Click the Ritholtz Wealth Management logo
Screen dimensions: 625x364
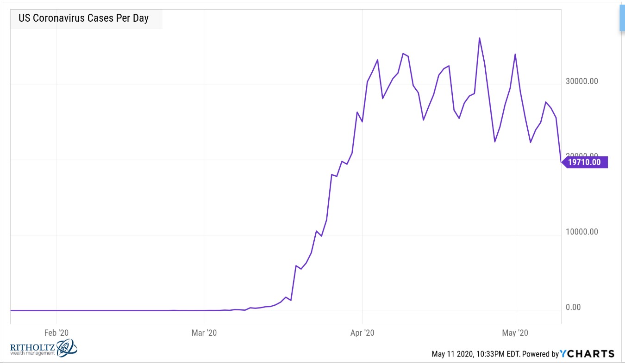(44, 348)
